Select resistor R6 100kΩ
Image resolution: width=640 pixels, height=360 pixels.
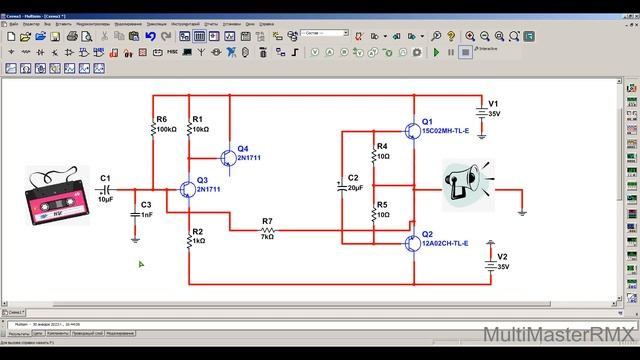click(153, 129)
